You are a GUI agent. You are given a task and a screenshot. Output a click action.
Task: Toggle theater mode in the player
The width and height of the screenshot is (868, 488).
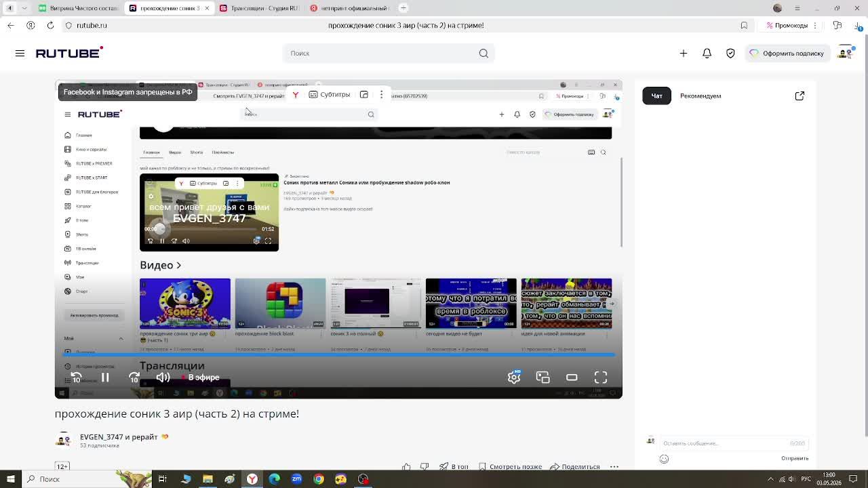572,378
